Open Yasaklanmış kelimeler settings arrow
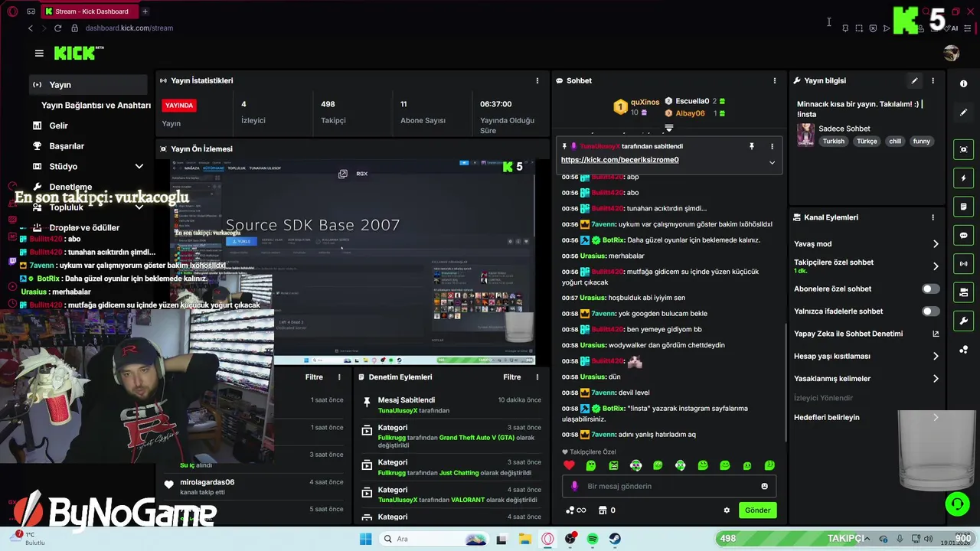This screenshot has width=980, height=551. tap(936, 378)
